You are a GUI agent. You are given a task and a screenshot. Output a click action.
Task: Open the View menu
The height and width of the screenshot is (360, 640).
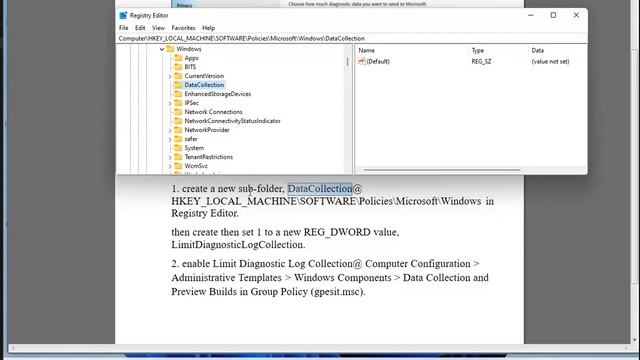pyautogui.click(x=158, y=28)
